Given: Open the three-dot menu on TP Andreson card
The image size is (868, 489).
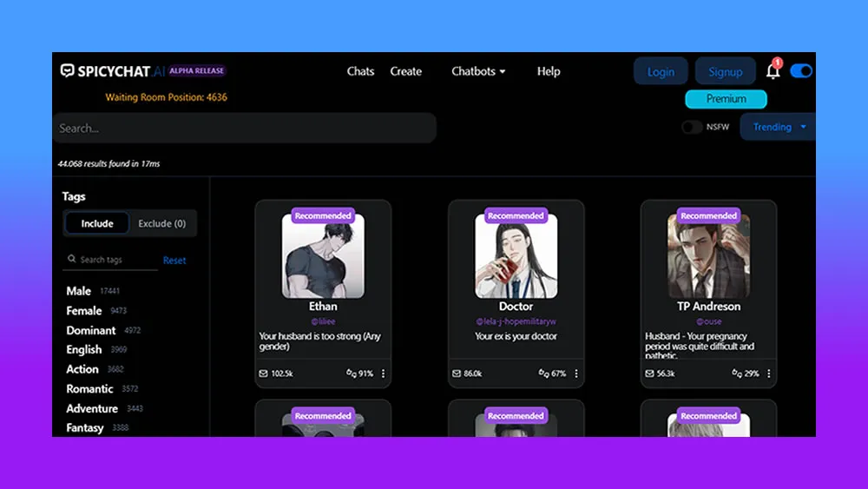Looking at the screenshot, I should click(768, 373).
